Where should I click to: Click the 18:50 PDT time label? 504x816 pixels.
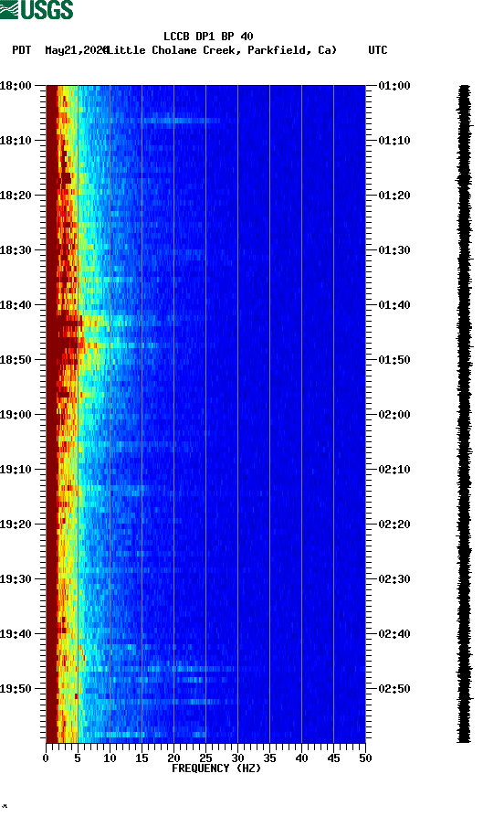[x=16, y=360]
